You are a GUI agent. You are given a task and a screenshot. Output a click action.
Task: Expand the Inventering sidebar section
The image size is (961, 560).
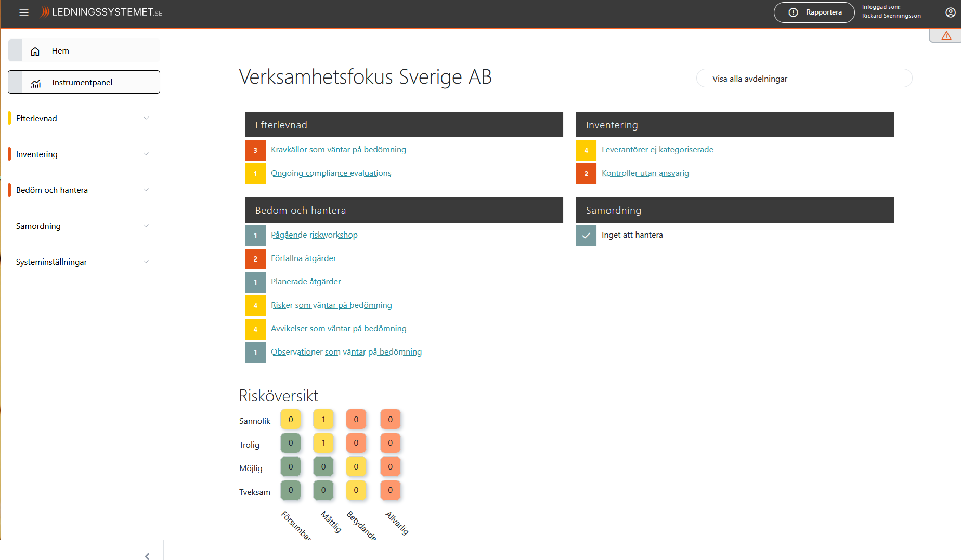click(146, 154)
